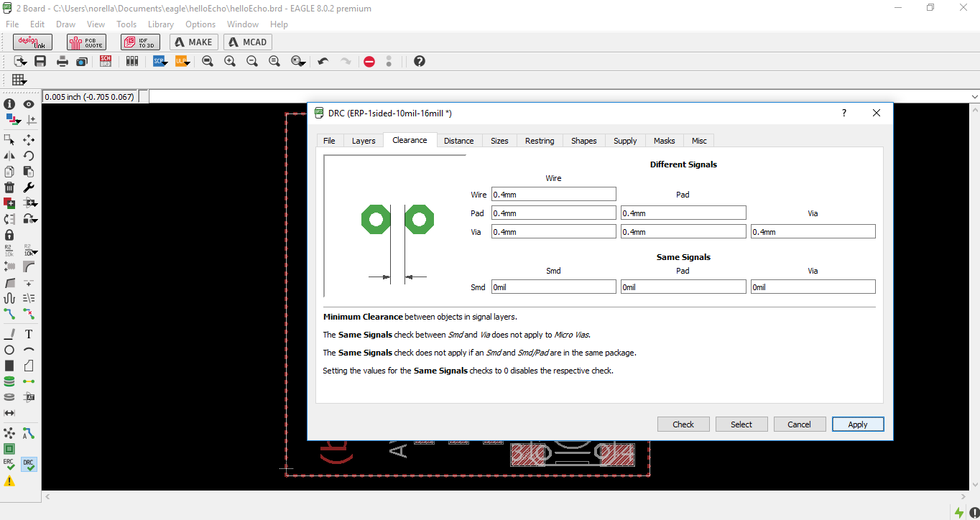Select the Group selection tool
The height and width of the screenshot is (520, 980).
(x=9, y=140)
